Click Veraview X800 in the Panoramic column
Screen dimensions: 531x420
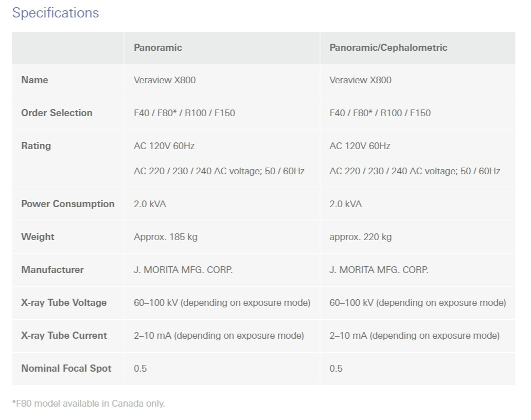click(x=165, y=80)
